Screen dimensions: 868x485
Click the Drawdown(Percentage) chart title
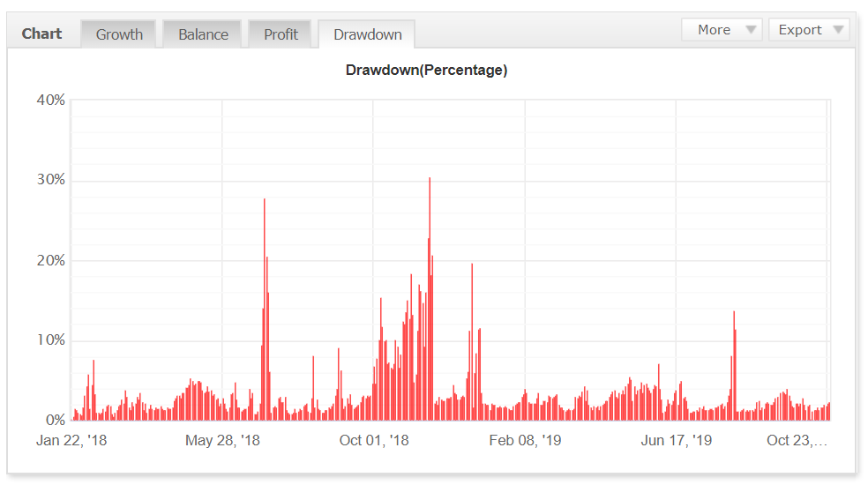[426, 71]
